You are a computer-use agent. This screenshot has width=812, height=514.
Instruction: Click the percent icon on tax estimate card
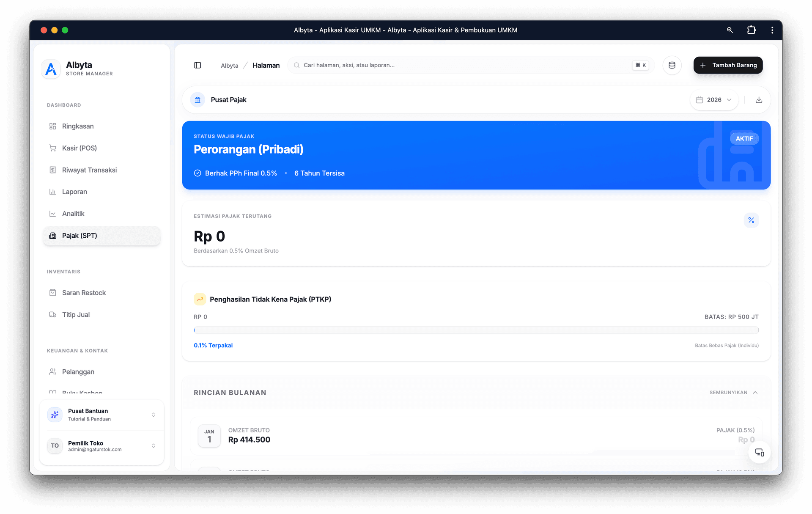coord(751,220)
